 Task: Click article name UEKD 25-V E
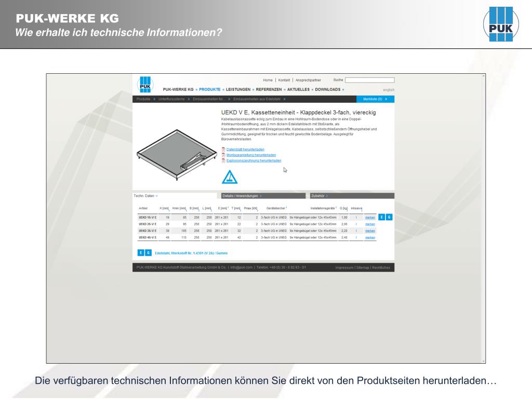148,224
